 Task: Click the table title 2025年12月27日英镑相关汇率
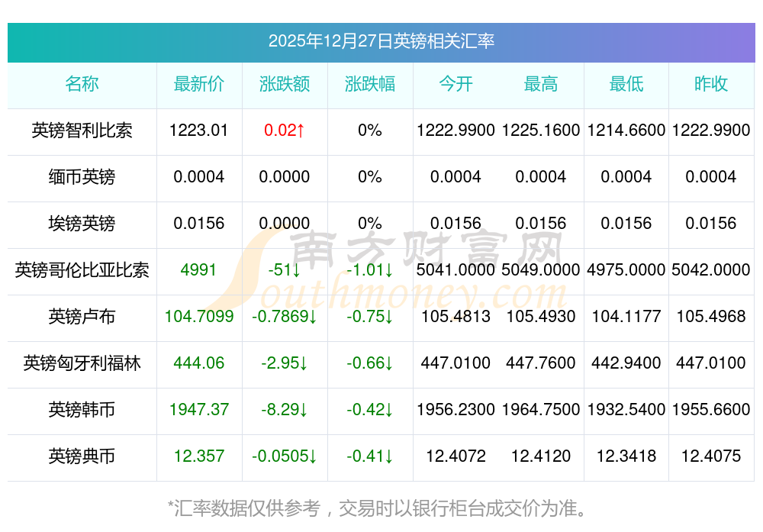(x=381, y=41)
